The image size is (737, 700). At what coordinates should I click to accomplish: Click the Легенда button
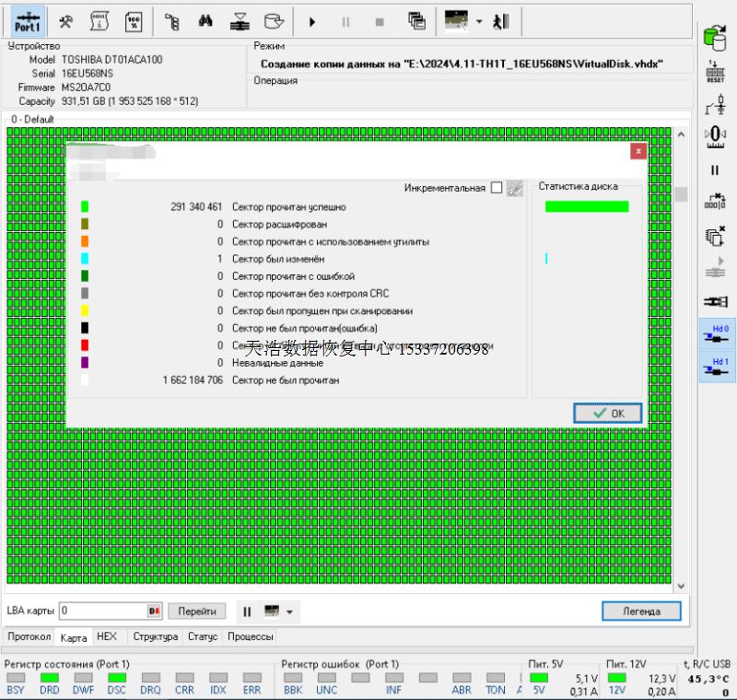click(641, 612)
